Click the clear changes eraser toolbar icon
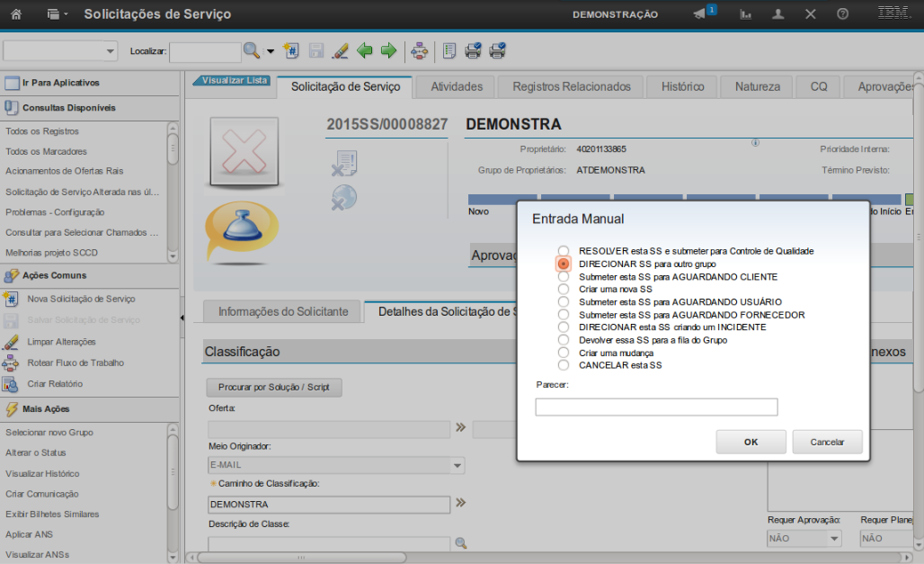The width and height of the screenshot is (924, 564). (x=340, y=51)
